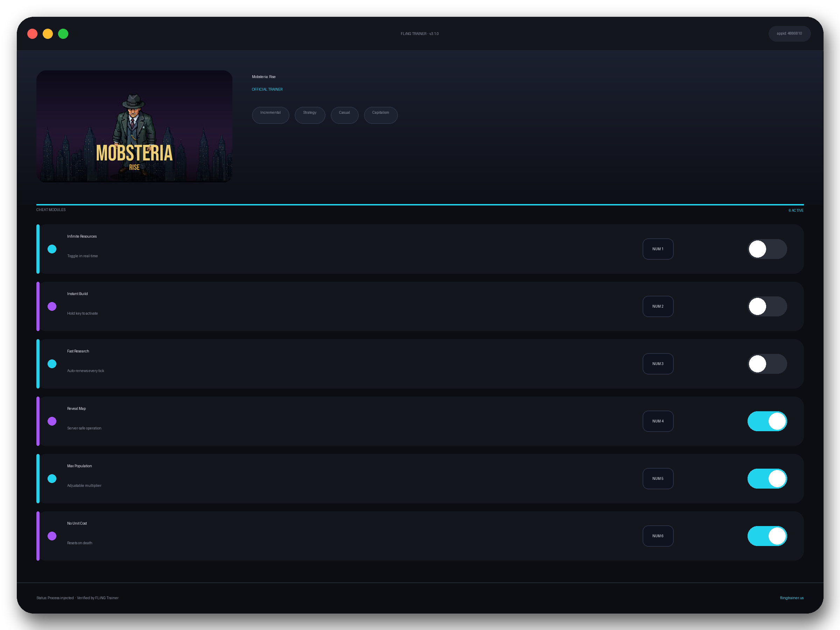Viewport: 840px width, 630px height.
Task: Select the Capitalism tag
Action: coord(380,115)
